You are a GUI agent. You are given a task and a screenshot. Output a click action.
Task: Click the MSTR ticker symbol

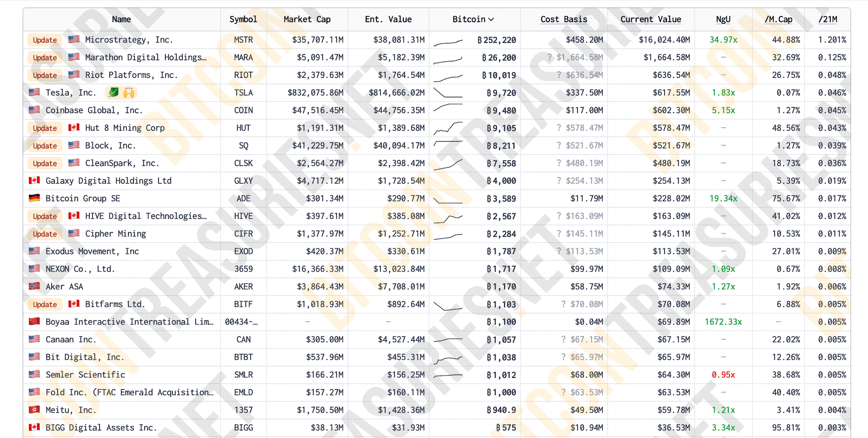[243, 40]
